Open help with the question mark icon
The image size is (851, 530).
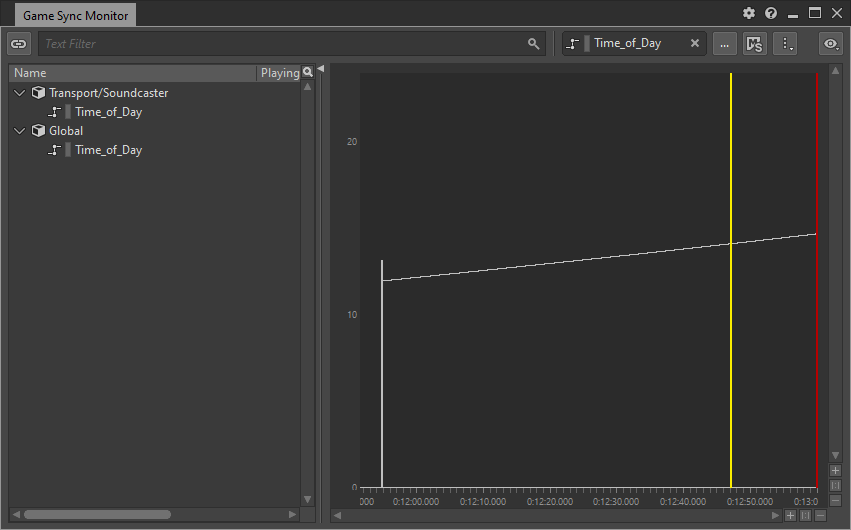771,13
